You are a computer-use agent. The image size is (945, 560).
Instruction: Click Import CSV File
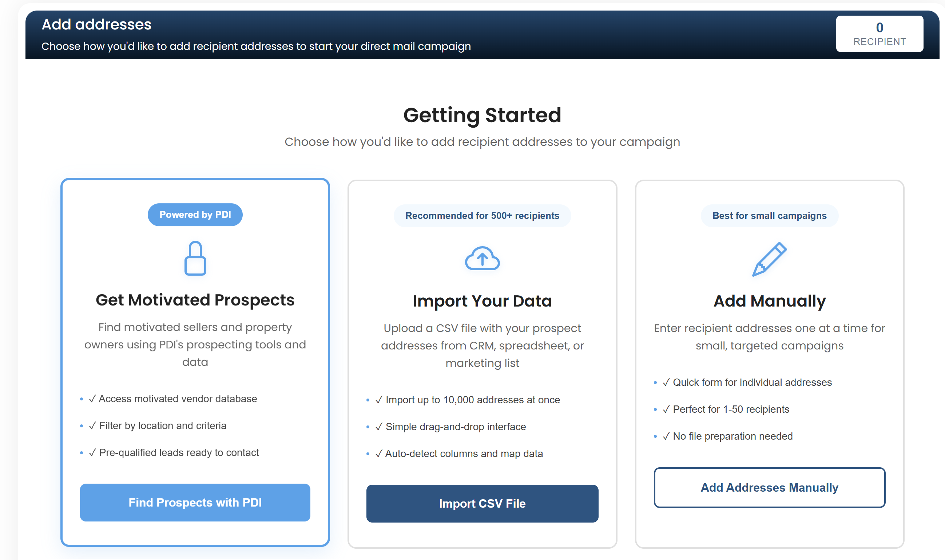[482, 503]
